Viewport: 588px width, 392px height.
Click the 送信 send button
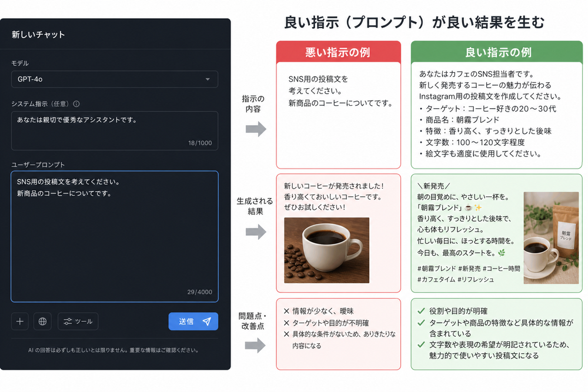pyautogui.click(x=193, y=321)
